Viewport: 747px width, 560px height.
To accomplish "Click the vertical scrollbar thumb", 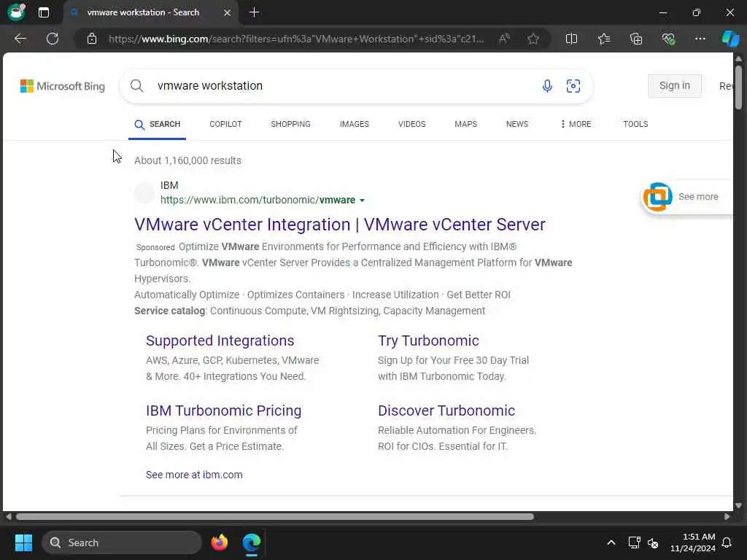I will (738, 87).
